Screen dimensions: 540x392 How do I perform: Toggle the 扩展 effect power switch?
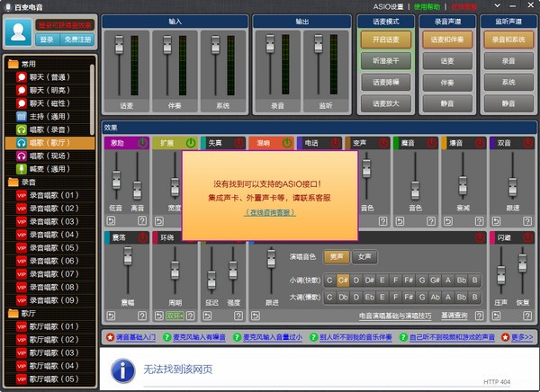click(190, 143)
